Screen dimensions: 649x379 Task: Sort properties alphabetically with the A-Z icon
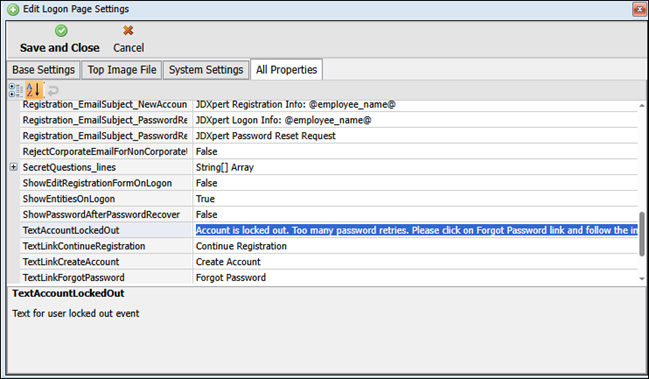pos(34,90)
